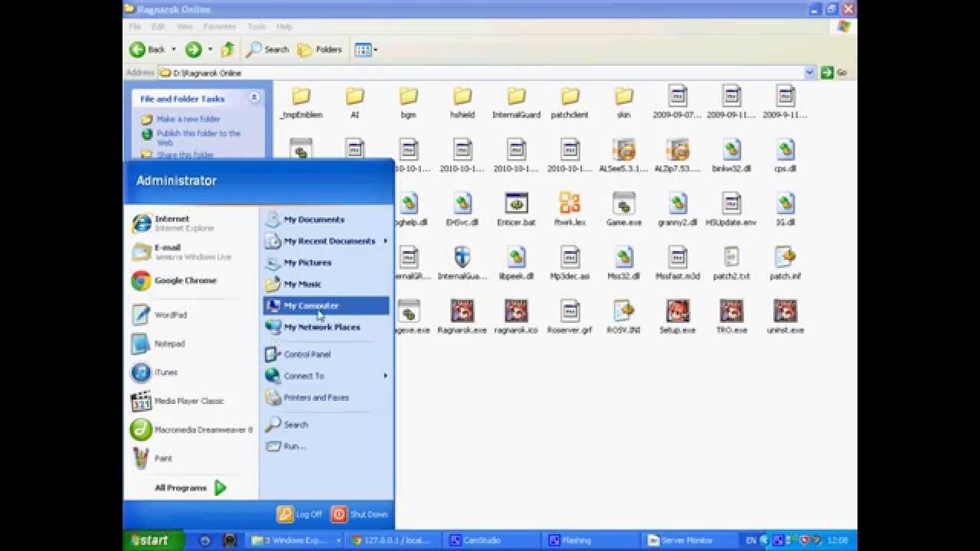Click the Go button beside address bar
The height and width of the screenshot is (551, 980).
(x=834, y=73)
